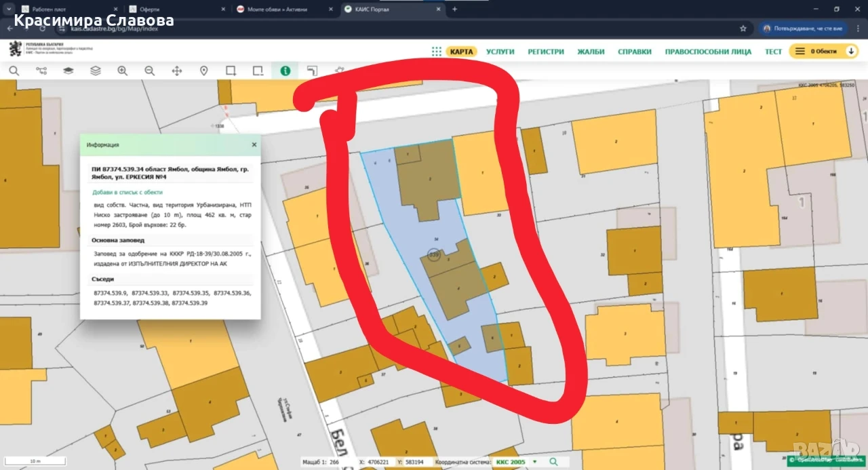Click the browser profile confirmation chip
Screen dimensions: 868x470
click(x=802, y=28)
